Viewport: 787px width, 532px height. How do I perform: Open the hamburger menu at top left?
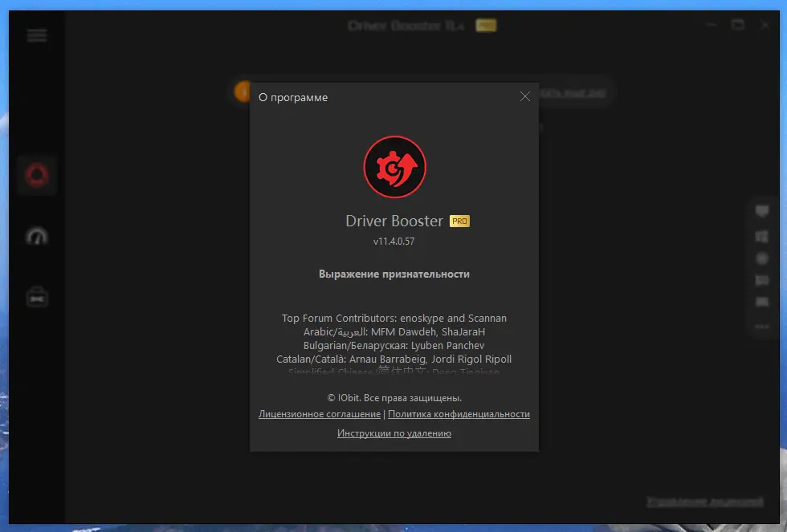click(36, 35)
